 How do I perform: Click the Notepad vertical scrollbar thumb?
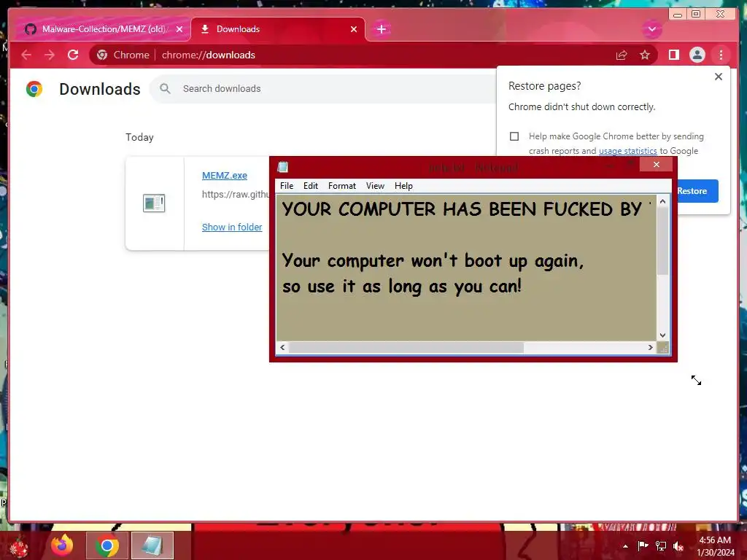662,241
